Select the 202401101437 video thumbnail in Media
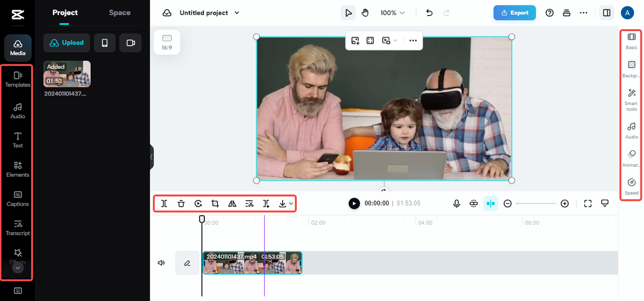Viewport: 644px width, 301px height. pyautogui.click(x=66, y=73)
